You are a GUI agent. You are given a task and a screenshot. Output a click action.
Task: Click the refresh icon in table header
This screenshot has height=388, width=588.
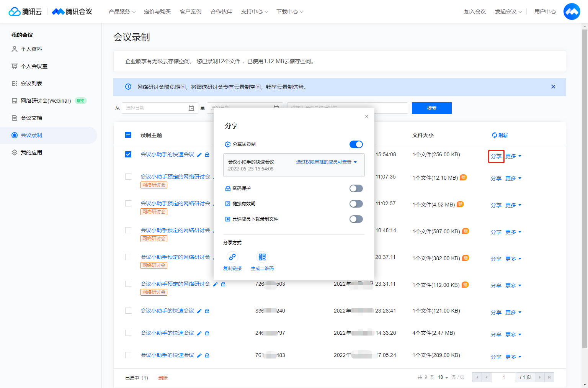495,135
